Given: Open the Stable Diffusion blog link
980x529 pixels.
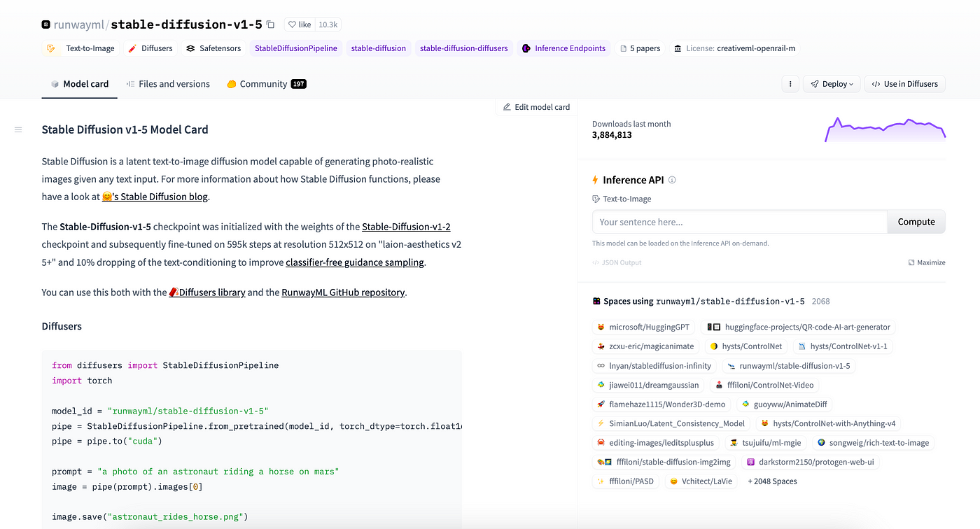Looking at the screenshot, I should (155, 197).
